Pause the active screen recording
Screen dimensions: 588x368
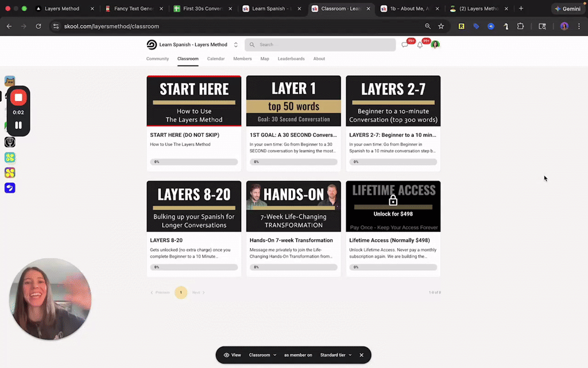click(18, 124)
